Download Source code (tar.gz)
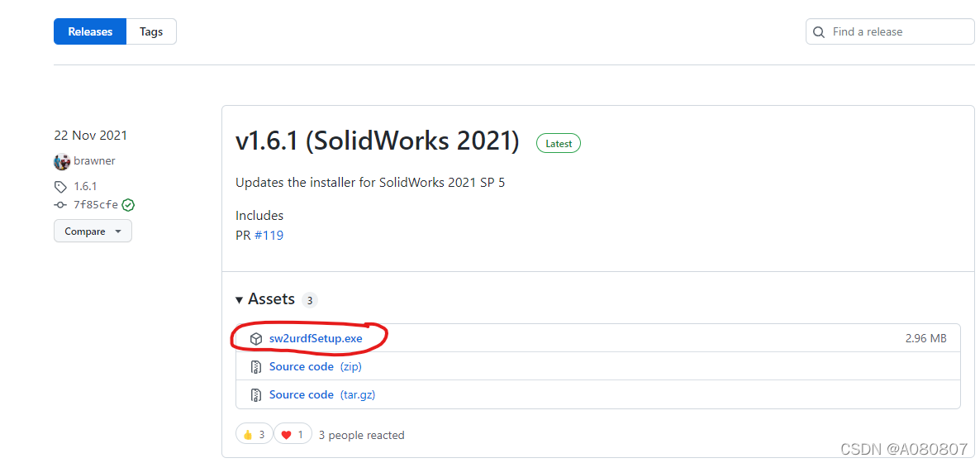Image resolution: width=980 pixels, height=463 pixels. (322, 395)
